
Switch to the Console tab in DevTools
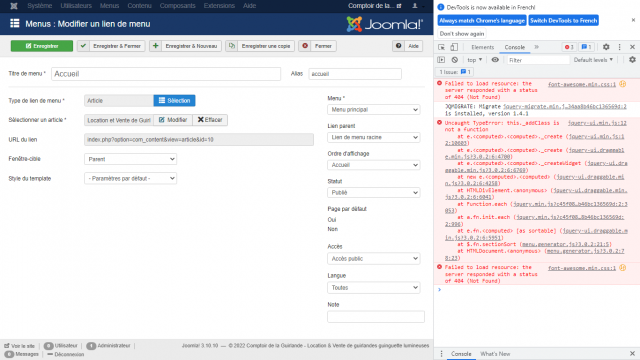click(x=515, y=47)
